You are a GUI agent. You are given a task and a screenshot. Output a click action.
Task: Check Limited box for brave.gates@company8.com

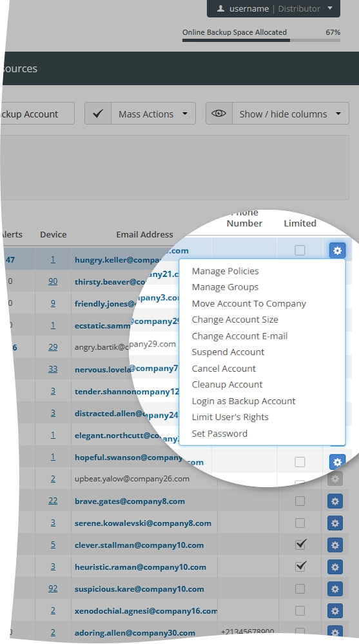click(300, 501)
